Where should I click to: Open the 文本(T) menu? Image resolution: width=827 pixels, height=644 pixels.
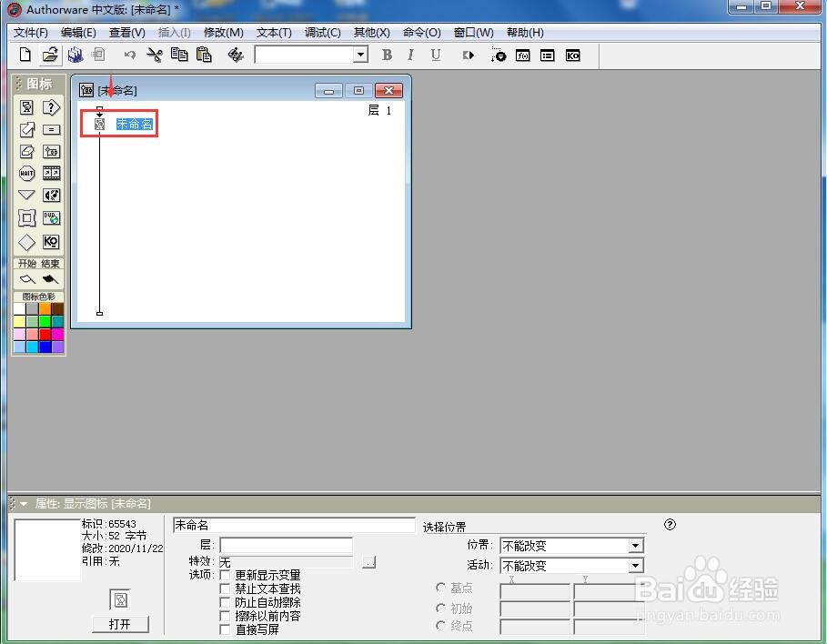[x=274, y=33]
